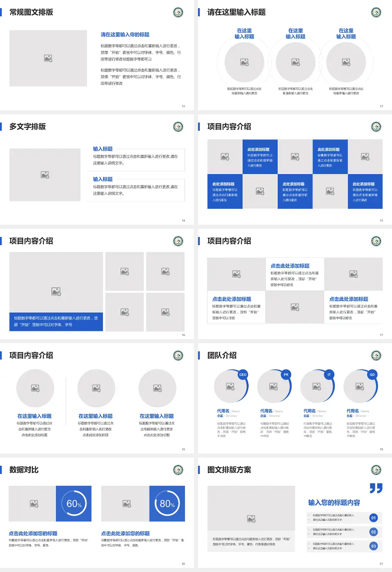Image resolution: width=392 pixels, height=572 pixels.
Task: Select the 常规图文排版 slide title
Action: 31,12
